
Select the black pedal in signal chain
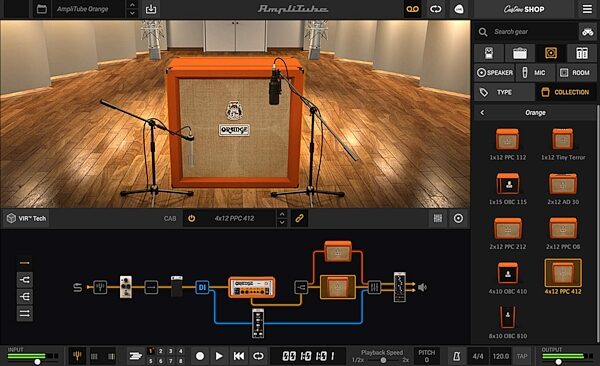[x=176, y=286]
